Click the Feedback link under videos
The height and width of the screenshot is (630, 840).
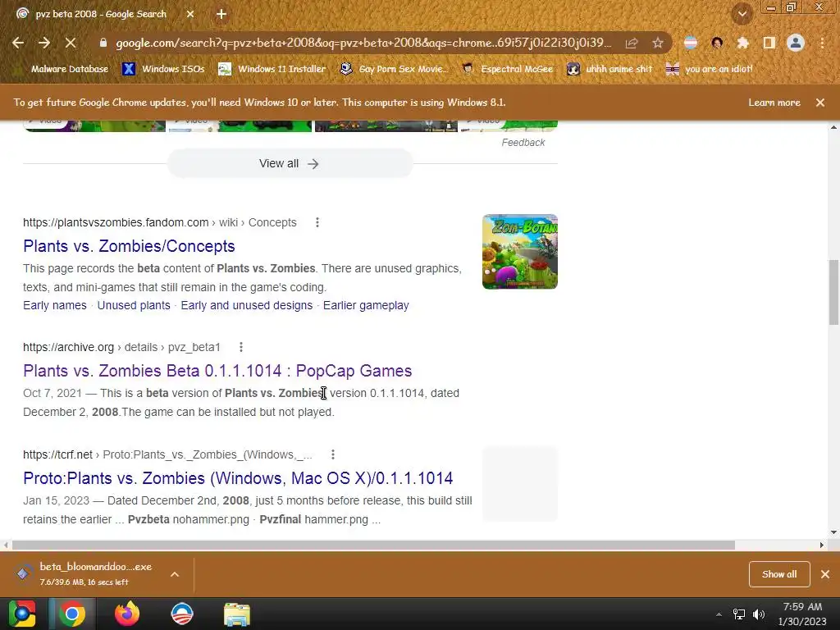coord(523,143)
